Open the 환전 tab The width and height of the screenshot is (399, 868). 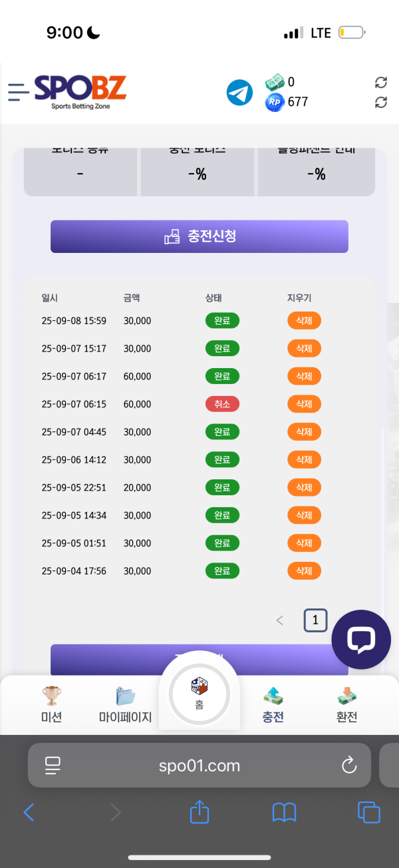(347, 704)
